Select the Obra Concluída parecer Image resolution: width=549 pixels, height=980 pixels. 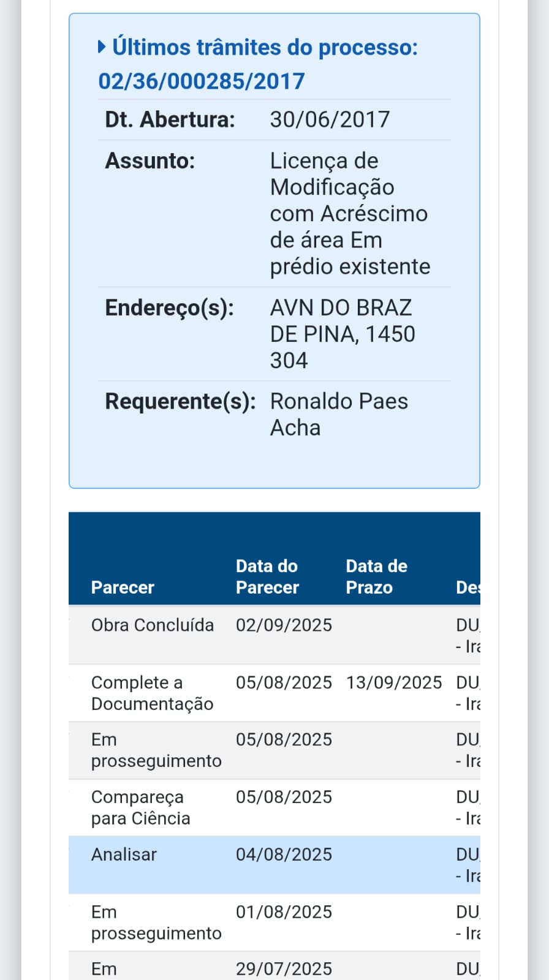(x=153, y=625)
